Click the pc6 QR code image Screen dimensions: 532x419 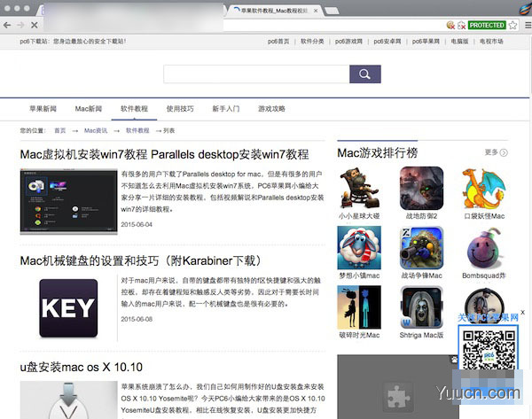(489, 349)
